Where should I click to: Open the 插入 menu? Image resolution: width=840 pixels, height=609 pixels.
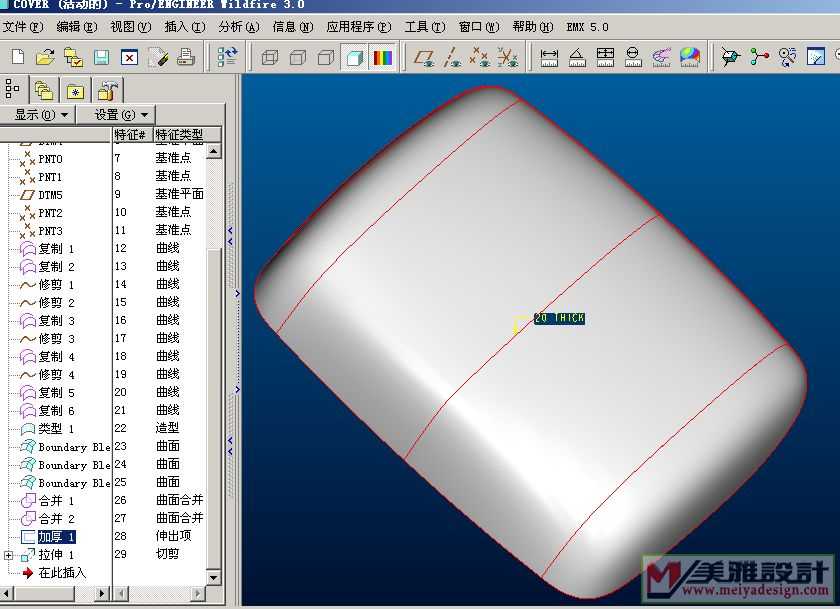(184, 27)
